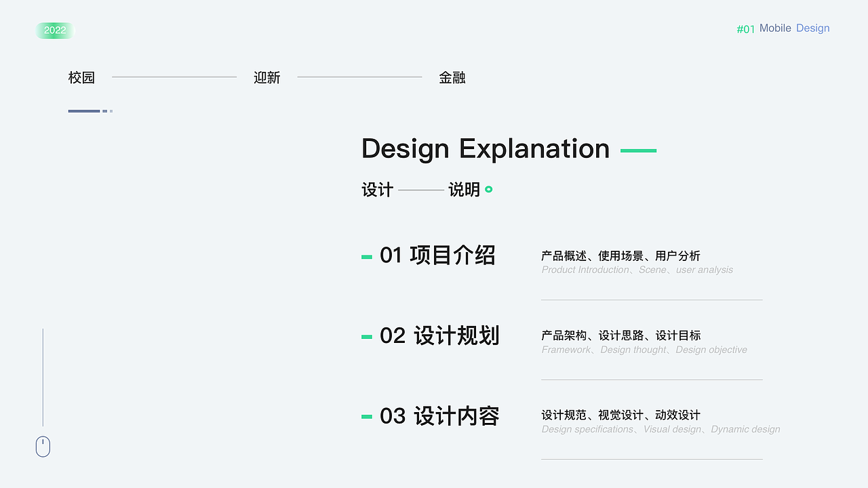Viewport: 868px width, 488px height.
Task: Click 设计规范、视觉设计、动效设计 text
Action: [x=620, y=415]
